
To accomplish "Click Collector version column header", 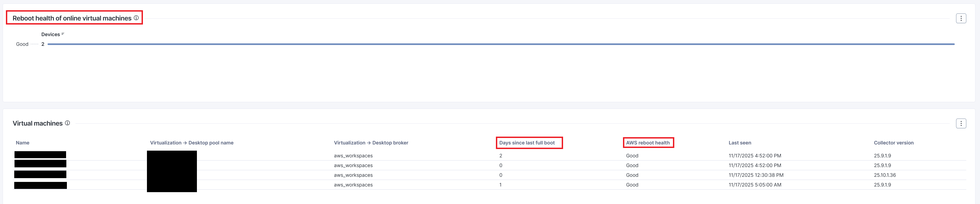I will point(893,143).
